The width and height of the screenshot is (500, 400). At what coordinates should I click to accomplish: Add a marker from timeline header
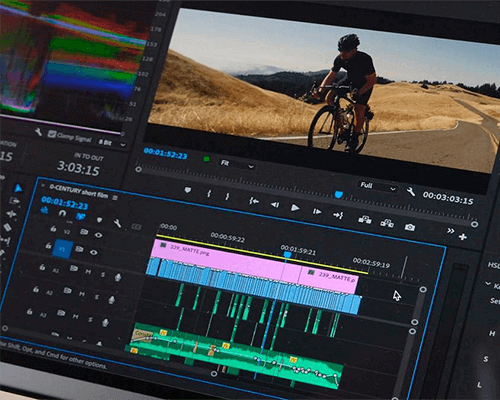(x=99, y=220)
